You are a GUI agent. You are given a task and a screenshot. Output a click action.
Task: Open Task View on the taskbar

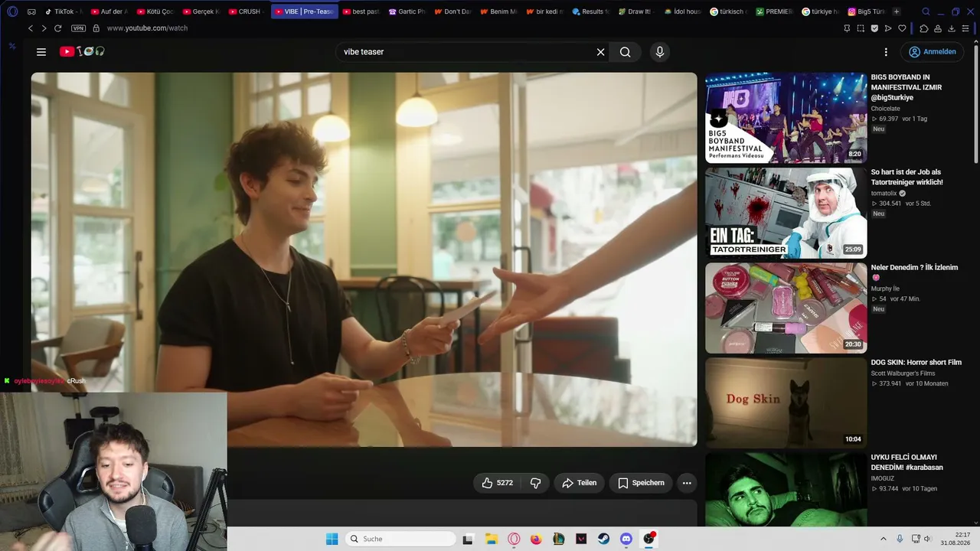tap(468, 539)
